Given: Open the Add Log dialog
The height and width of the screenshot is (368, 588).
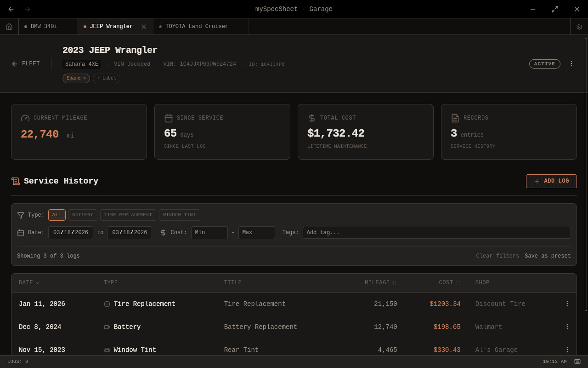Looking at the screenshot, I should pyautogui.click(x=551, y=181).
